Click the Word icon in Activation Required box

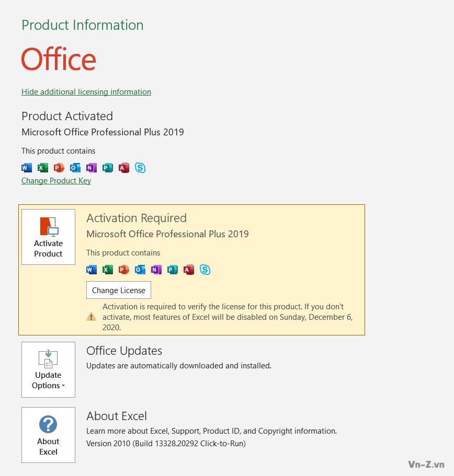point(92,270)
